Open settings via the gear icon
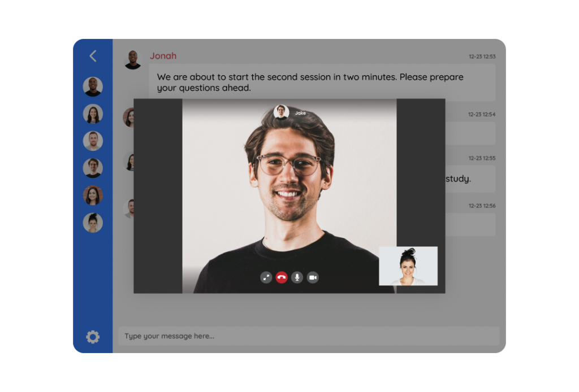This screenshot has height=392, width=579. point(92,337)
